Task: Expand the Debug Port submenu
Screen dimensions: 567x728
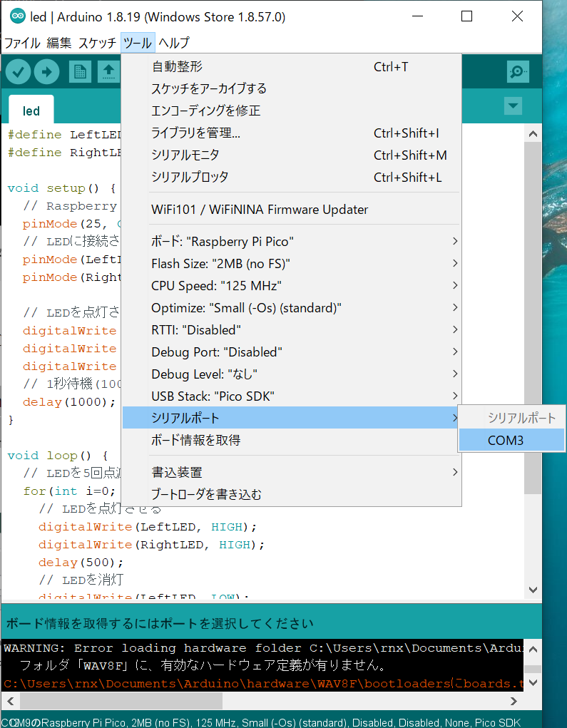Action: (292, 352)
